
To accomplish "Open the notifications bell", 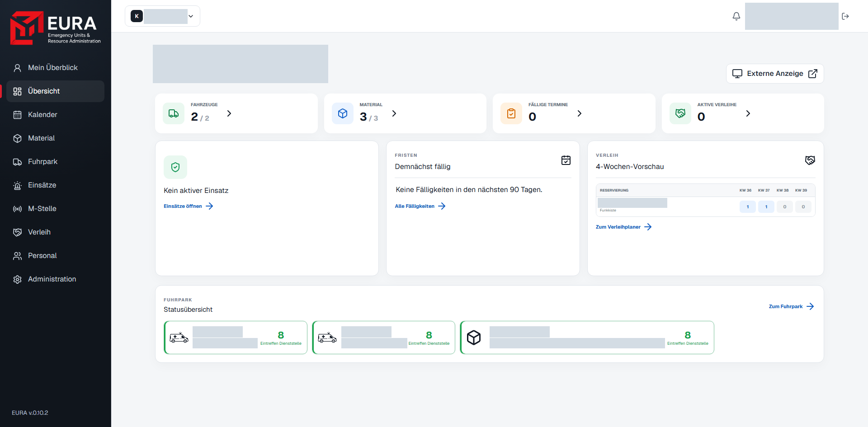I will tap(736, 16).
